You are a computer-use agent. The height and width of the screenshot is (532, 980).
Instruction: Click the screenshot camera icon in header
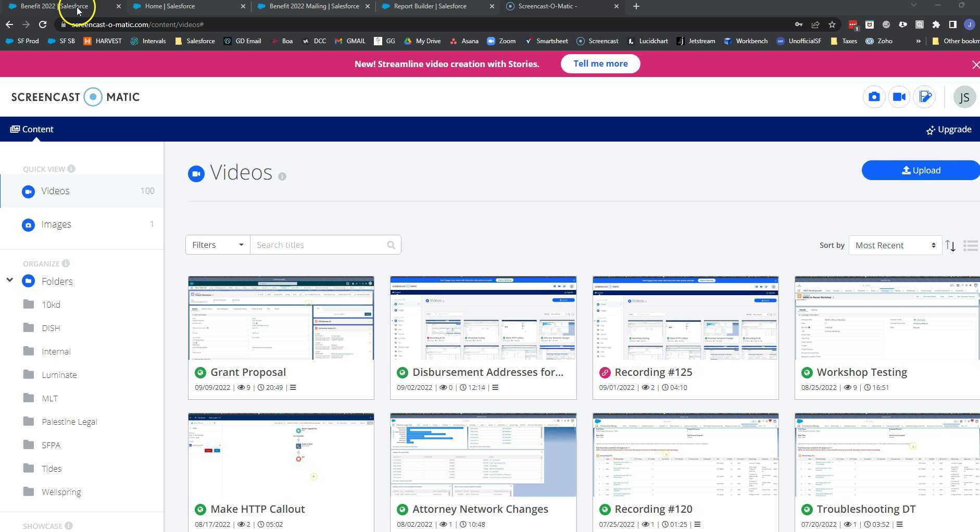(874, 97)
